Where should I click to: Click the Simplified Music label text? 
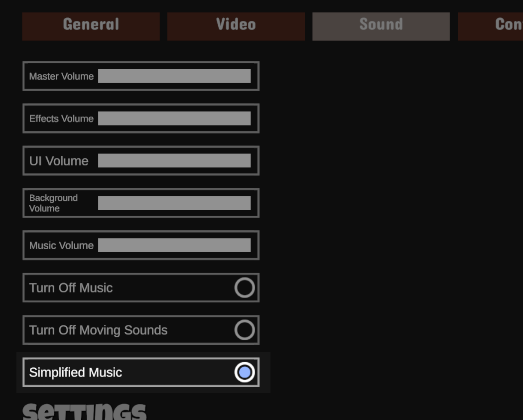pos(75,373)
